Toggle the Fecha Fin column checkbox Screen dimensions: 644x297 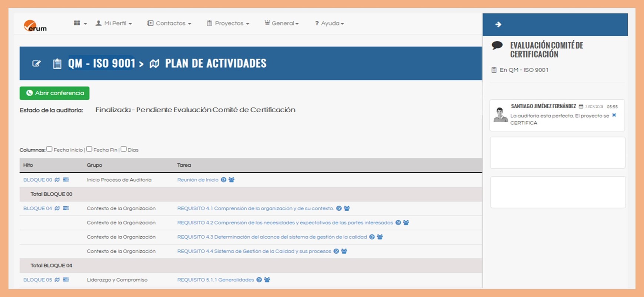click(x=89, y=149)
